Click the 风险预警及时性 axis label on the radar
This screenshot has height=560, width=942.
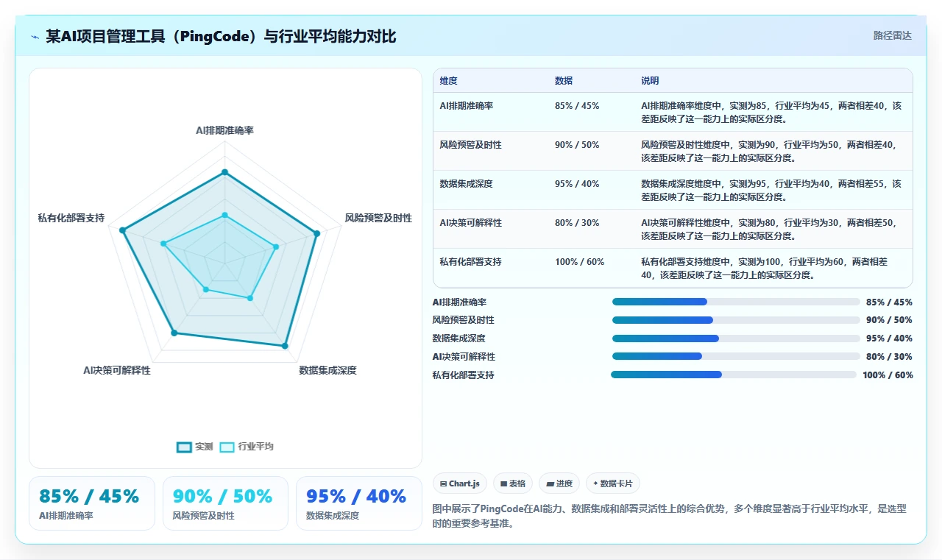click(x=378, y=218)
